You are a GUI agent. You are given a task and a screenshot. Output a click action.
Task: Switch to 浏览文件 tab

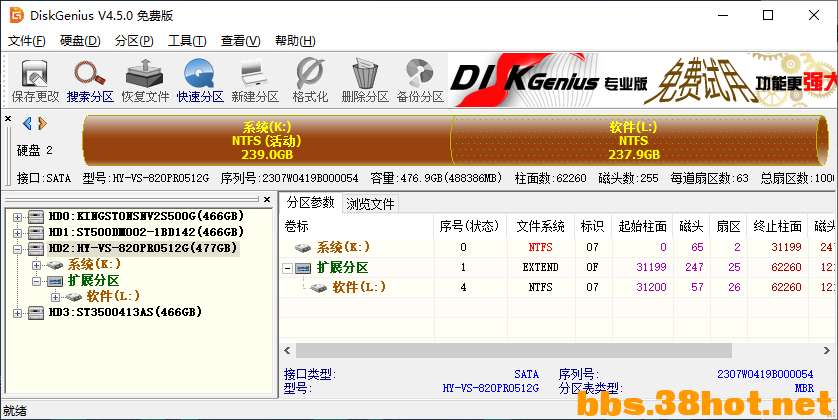click(x=370, y=204)
